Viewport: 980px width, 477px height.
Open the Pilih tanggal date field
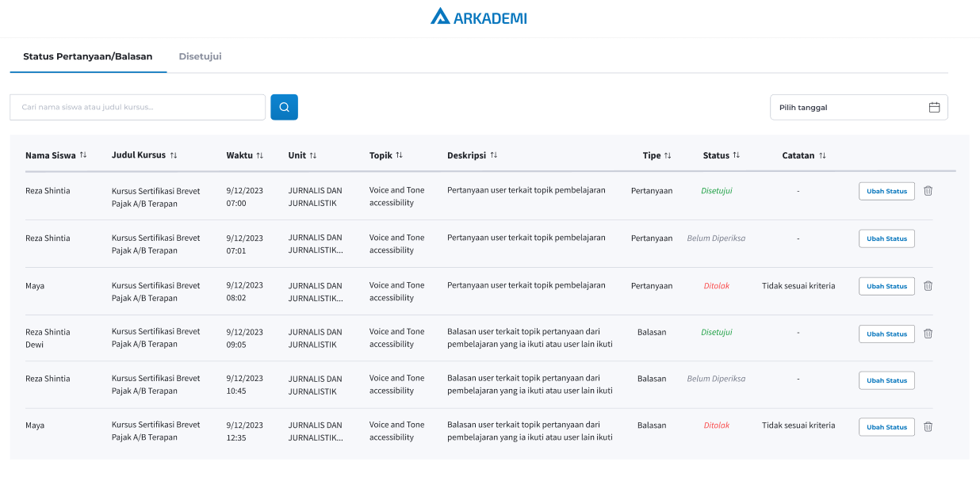pyautogui.click(x=848, y=107)
